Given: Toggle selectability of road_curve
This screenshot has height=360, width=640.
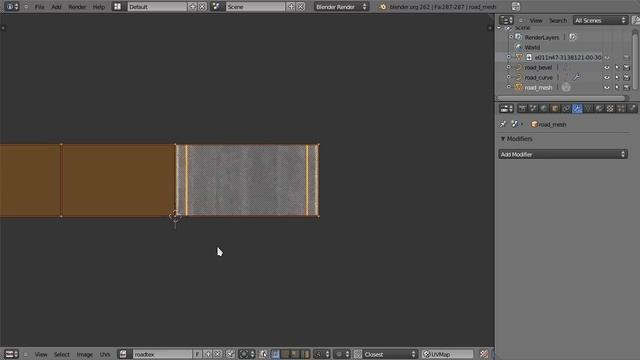Looking at the screenshot, I should coord(617,77).
